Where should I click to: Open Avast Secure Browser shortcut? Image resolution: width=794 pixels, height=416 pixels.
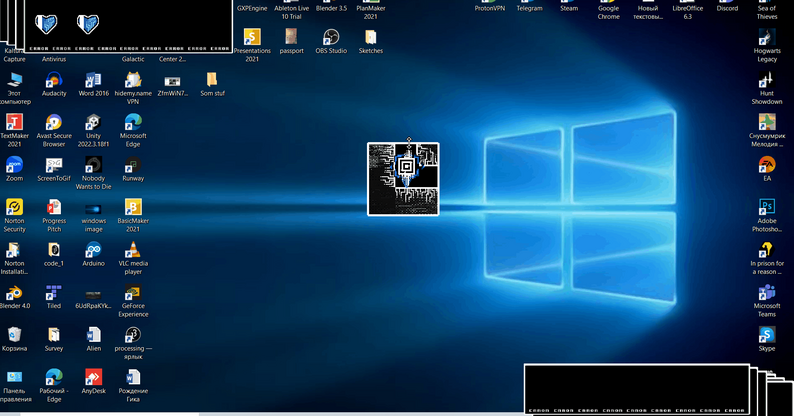54,123
